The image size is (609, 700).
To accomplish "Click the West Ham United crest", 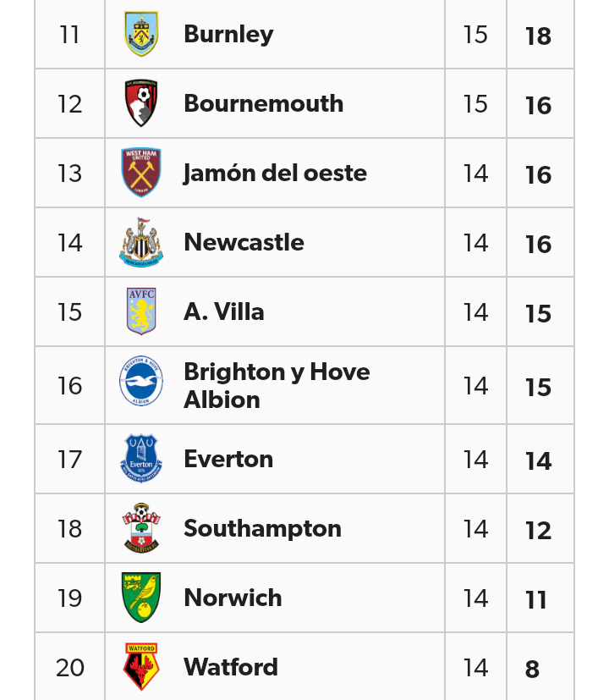I will (x=141, y=174).
